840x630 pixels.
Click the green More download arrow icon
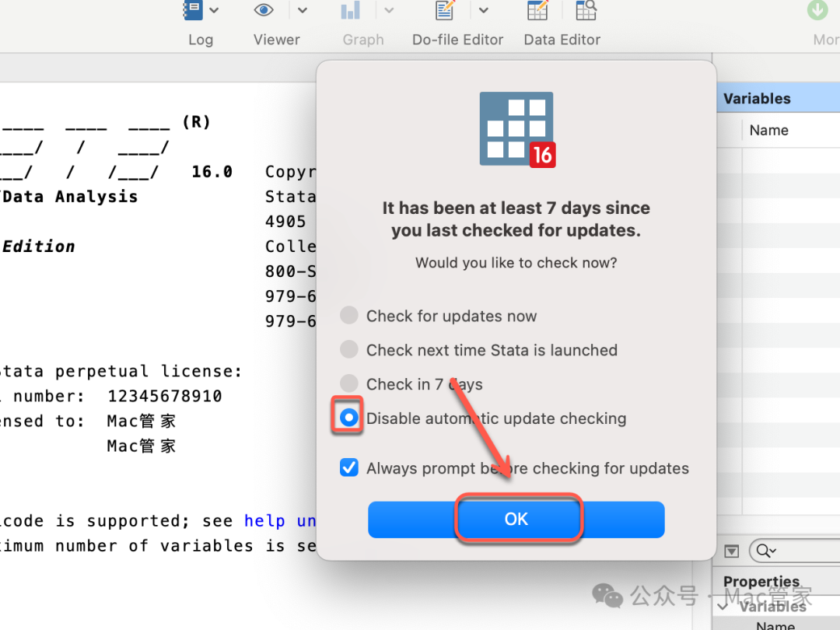tap(817, 10)
